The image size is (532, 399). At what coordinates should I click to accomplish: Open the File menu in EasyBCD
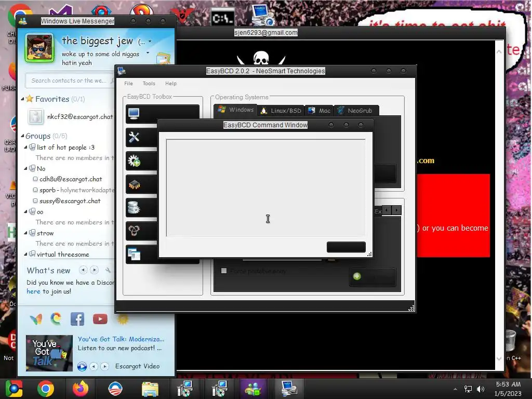click(129, 84)
